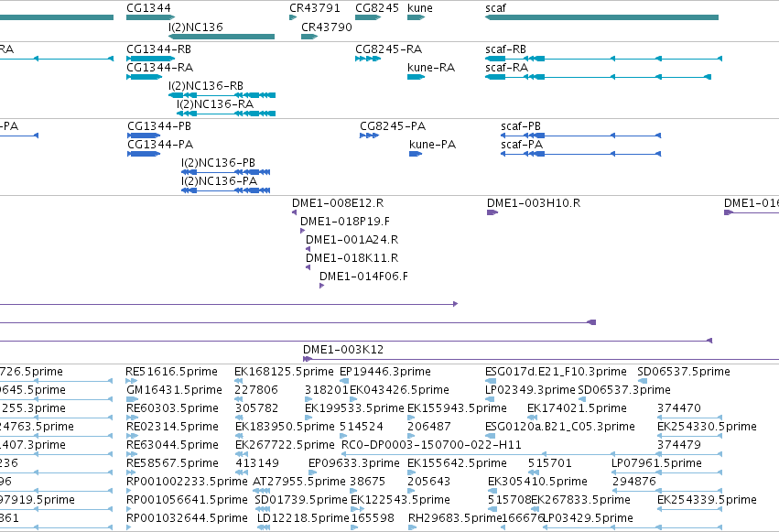The height and width of the screenshot is (532, 779).
Task: Click the DME1-018K11.R label
Action: 352,258
